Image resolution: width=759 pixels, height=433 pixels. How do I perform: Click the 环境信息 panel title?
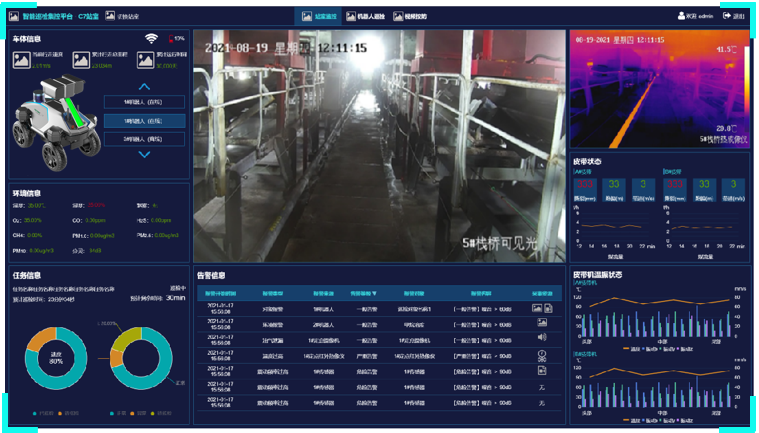[x=27, y=193]
